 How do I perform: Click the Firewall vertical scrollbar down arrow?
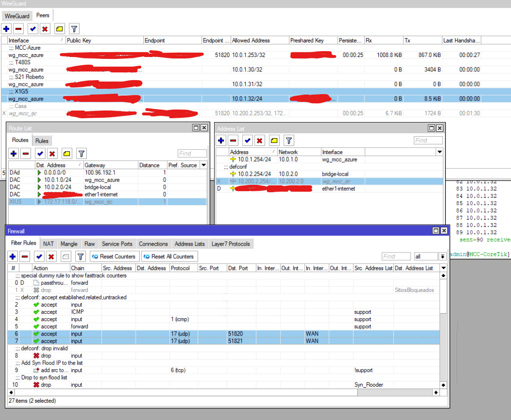pos(443,385)
